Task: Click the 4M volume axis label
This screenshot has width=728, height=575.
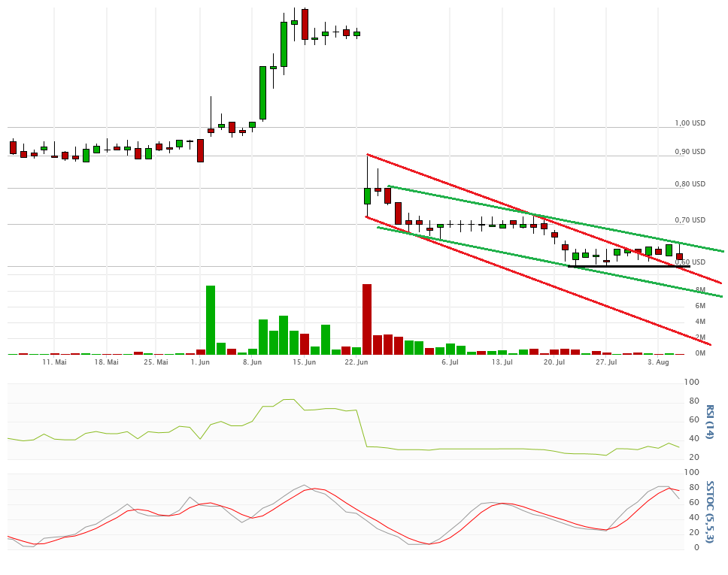Action: point(699,322)
